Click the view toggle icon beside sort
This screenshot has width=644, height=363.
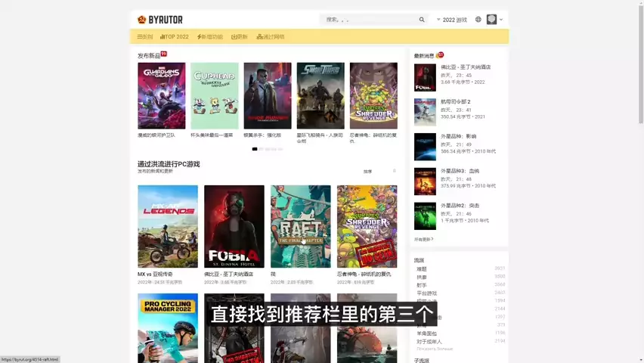point(395,171)
